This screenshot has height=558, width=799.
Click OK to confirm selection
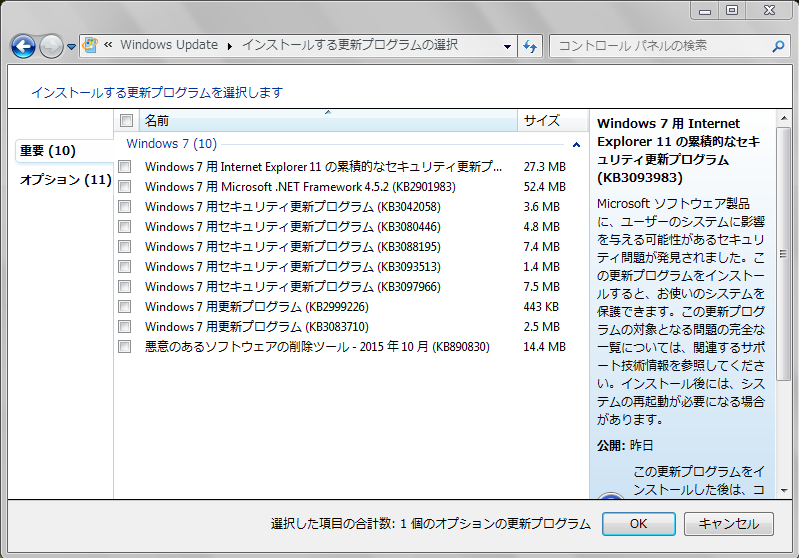638,524
